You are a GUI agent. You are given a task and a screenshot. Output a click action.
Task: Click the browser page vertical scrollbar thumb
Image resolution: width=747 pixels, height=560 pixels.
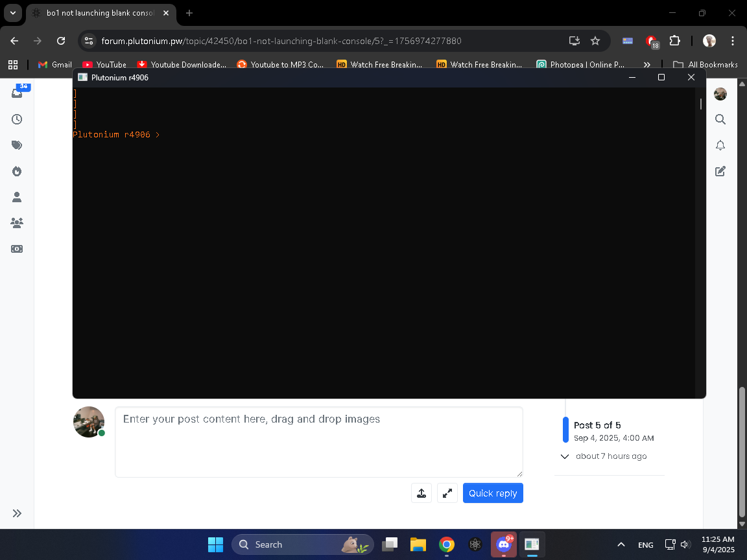[742, 452]
